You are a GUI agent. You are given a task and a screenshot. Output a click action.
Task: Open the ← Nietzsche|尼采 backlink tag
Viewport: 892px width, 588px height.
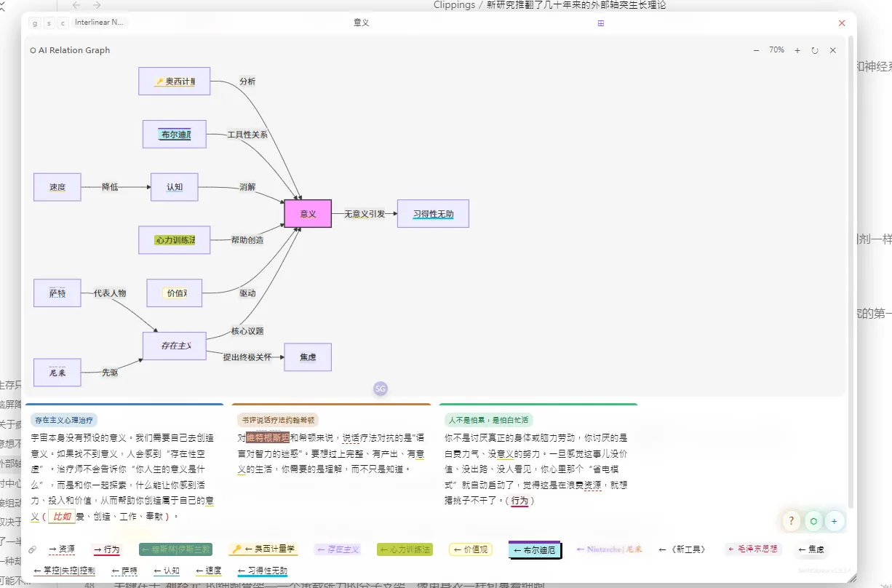tap(609, 549)
